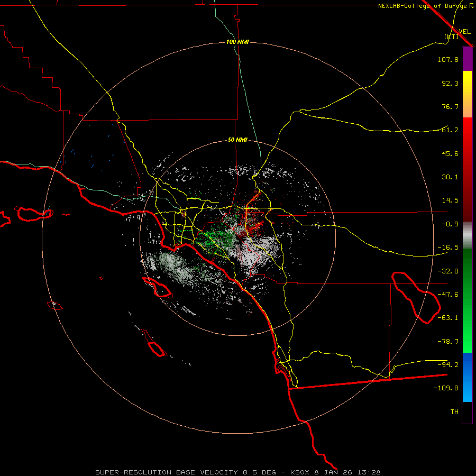Select the 14.5 scale value
Viewport: 476px width, 476px height.
click(x=450, y=200)
